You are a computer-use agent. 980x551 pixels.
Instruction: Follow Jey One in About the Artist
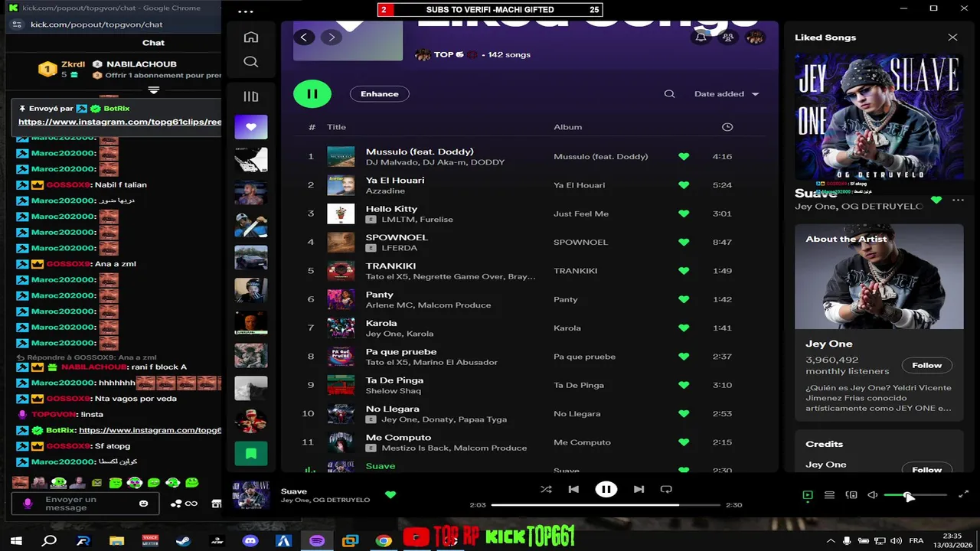pos(926,365)
